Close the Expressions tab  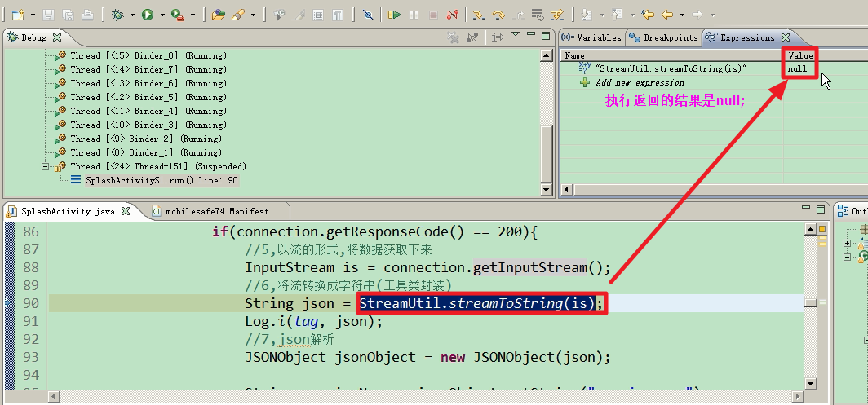pos(785,37)
